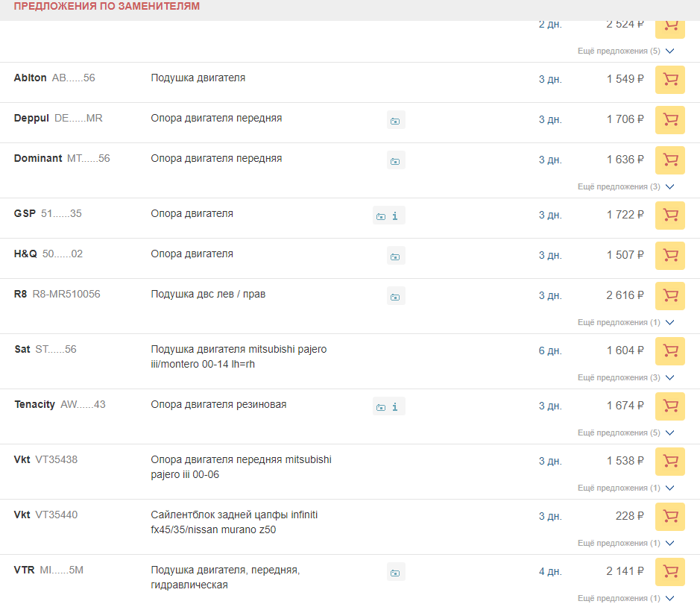The width and height of the screenshot is (700, 607).
Task: Click the Tenacity brand name
Action: (34, 405)
